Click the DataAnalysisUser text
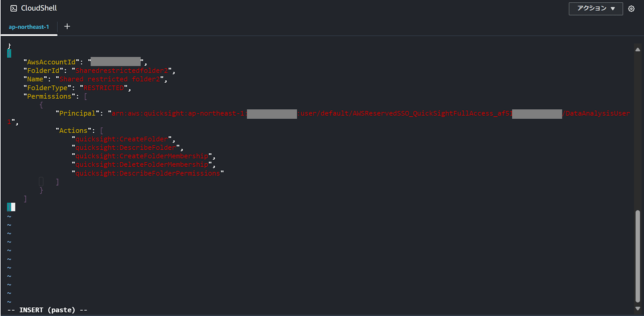Image resolution: width=644 pixels, height=316 pixels. pyautogui.click(x=598, y=114)
